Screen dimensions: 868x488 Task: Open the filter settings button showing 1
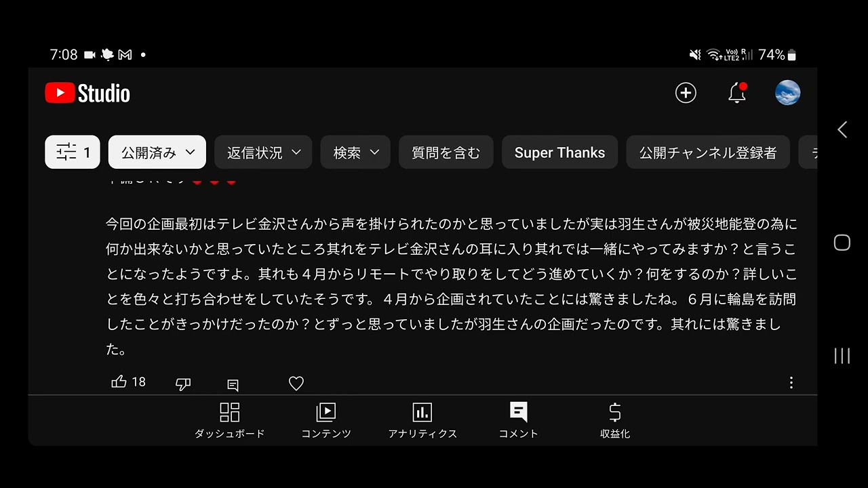coord(73,152)
